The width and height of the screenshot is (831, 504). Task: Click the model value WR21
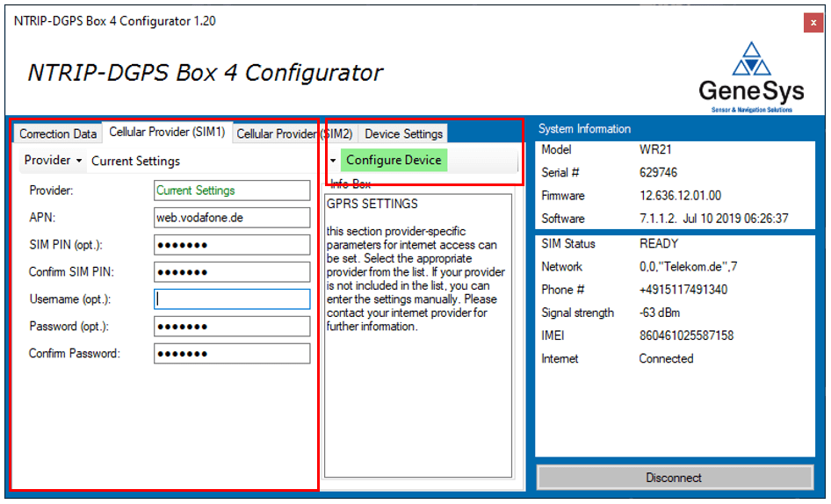(655, 149)
